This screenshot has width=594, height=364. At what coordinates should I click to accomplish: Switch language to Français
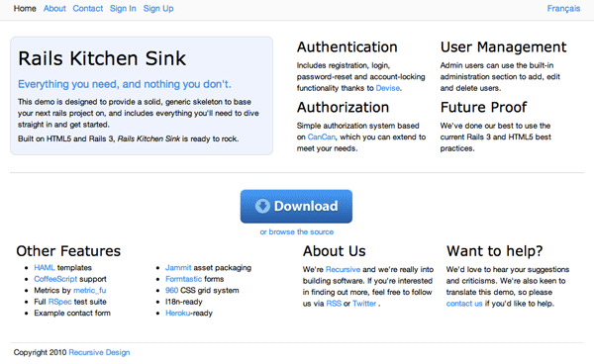tap(563, 8)
